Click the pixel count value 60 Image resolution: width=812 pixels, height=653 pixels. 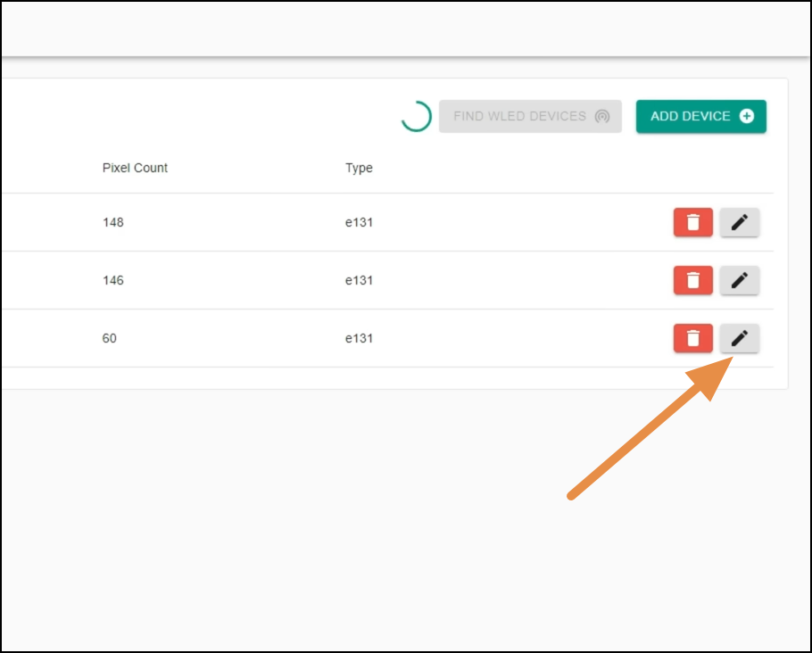[109, 338]
